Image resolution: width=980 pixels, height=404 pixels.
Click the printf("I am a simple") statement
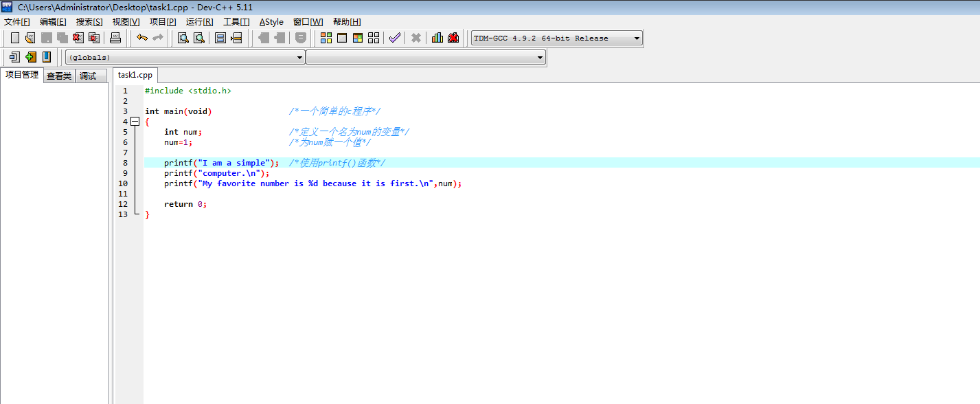pos(221,163)
